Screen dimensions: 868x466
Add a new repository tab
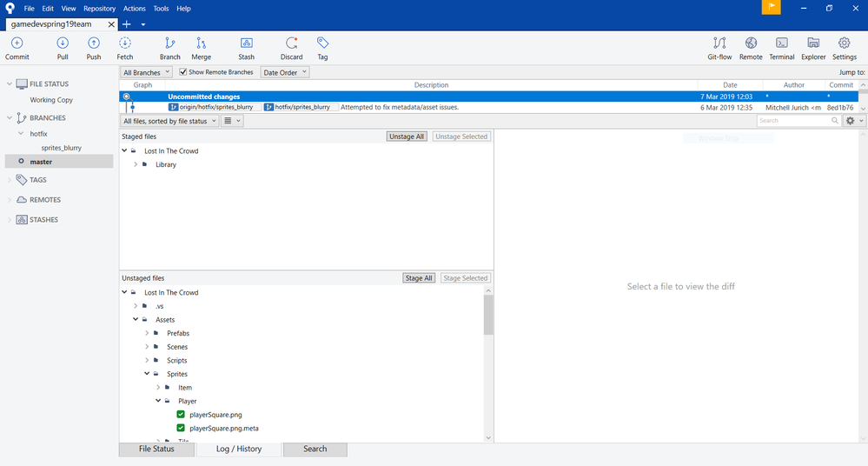[x=127, y=23]
